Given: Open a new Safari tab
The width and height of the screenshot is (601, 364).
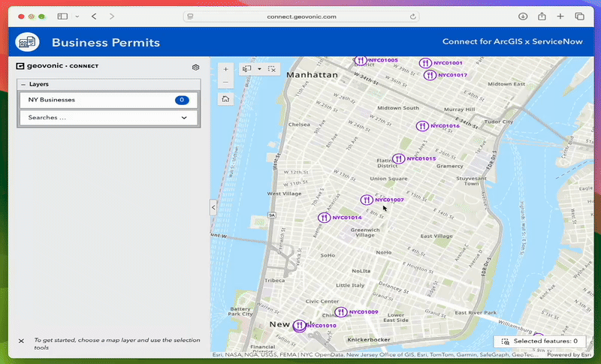Looking at the screenshot, I should click(560, 17).
